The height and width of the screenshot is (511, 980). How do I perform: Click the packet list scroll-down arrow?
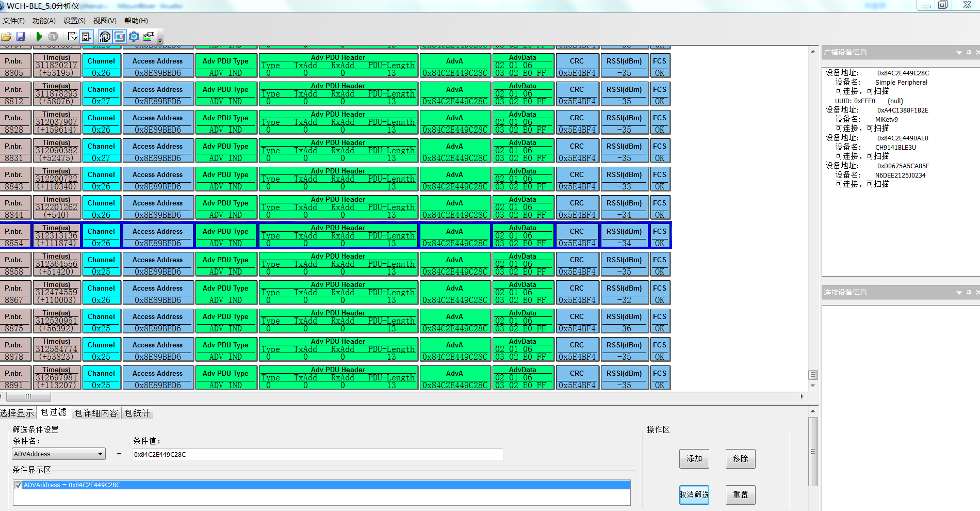[813, 386]
